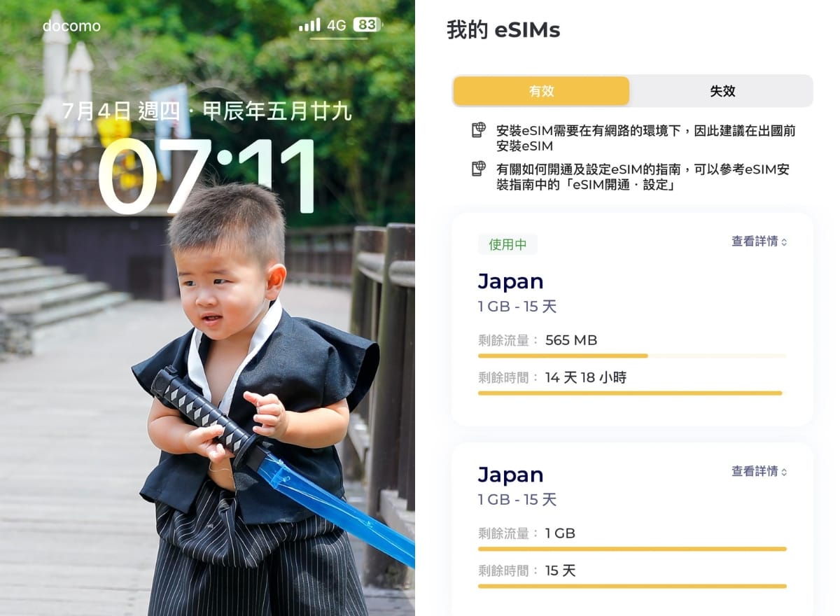The height and width of the screenshot is (616, 840).
Task: Switch to the 失效 tab
Action: [x=722, y=91]
